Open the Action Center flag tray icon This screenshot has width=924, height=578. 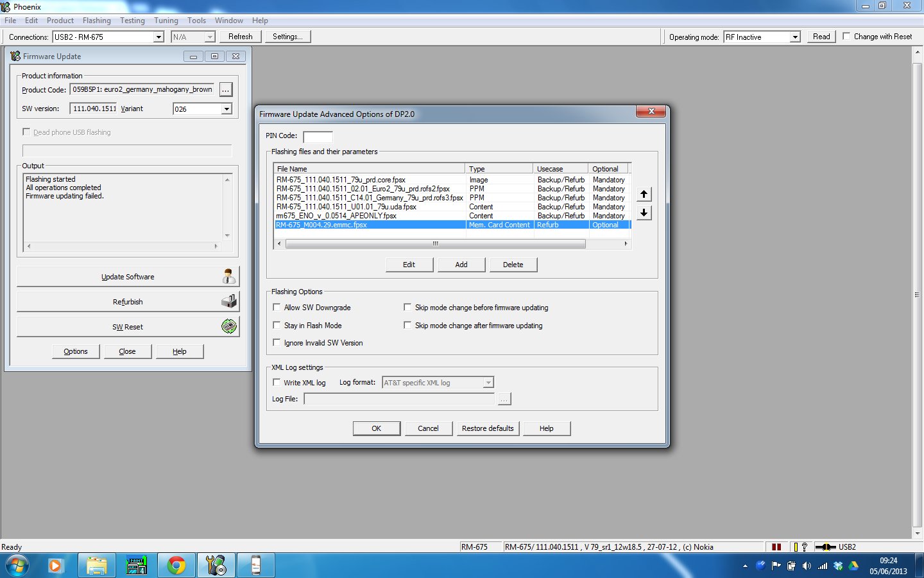[x=776, y=566]
